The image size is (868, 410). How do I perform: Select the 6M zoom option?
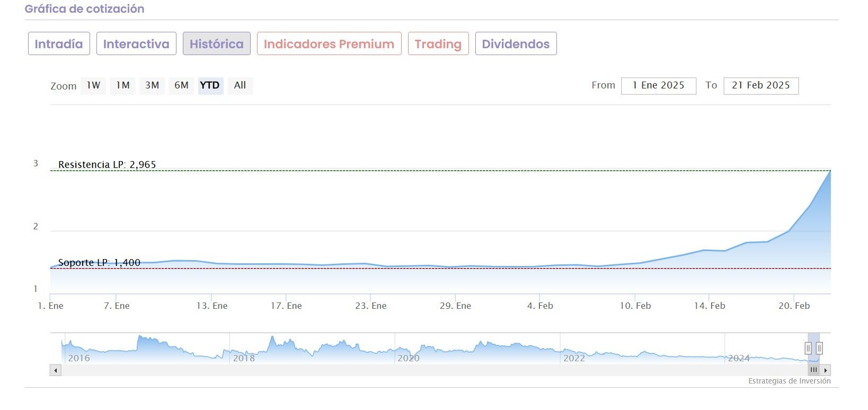181,85
